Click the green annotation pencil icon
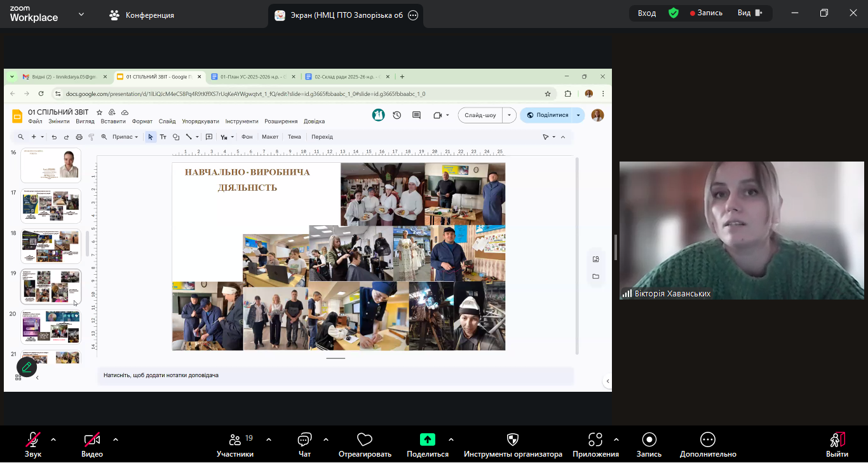 click(x=27, y=367)
